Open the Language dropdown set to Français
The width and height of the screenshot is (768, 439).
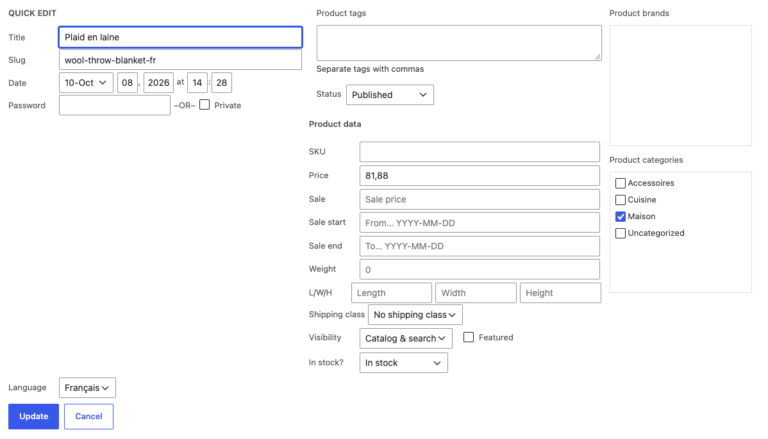pyautogui.click(x=87, y=388)
